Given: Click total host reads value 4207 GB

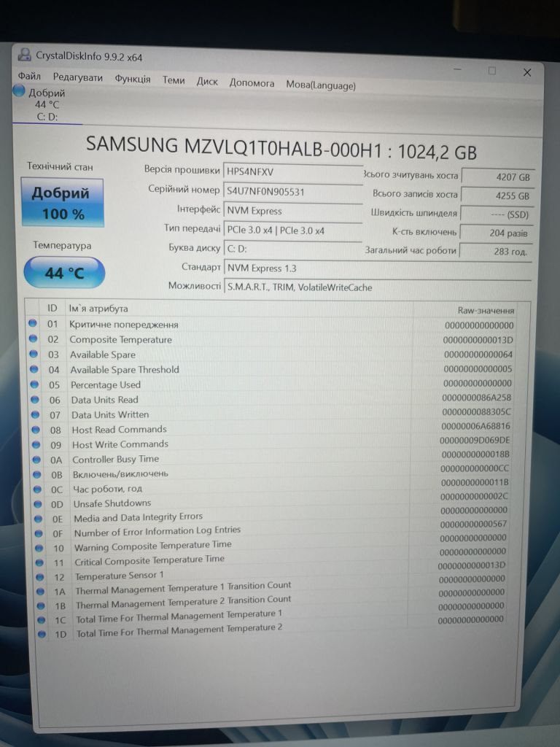Looking at the screenshot, I should [x=497, y=177].
